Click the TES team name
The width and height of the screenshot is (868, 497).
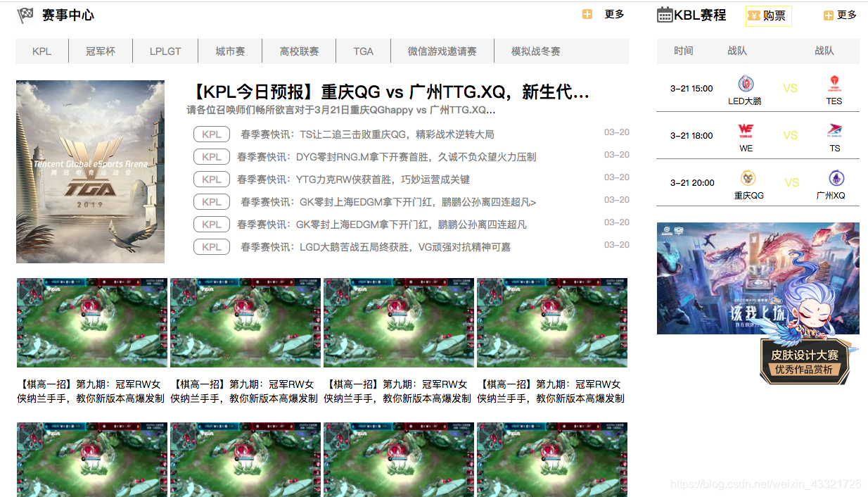click(834, 101)
